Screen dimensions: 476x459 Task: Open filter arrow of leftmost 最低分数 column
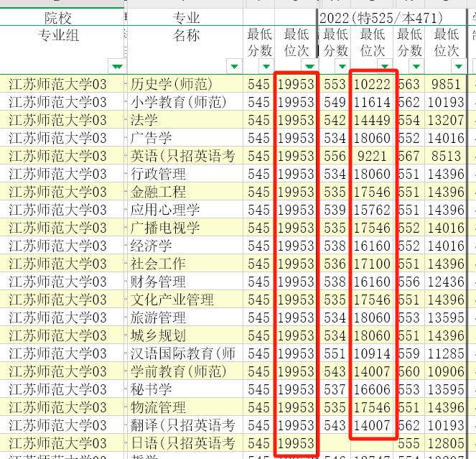[266, 67]
